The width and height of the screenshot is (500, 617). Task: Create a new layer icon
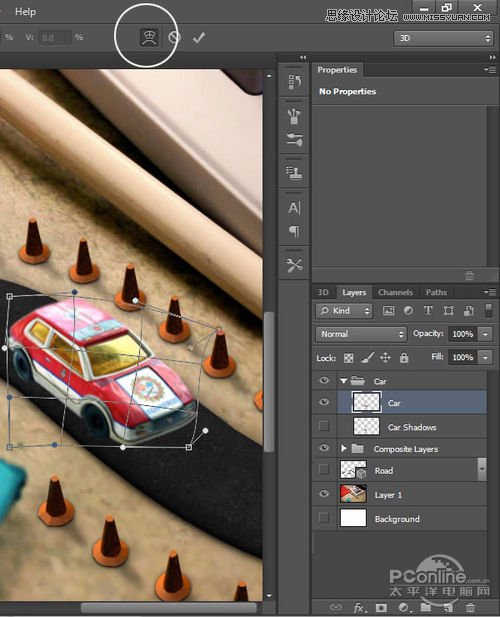coord(448,608)
